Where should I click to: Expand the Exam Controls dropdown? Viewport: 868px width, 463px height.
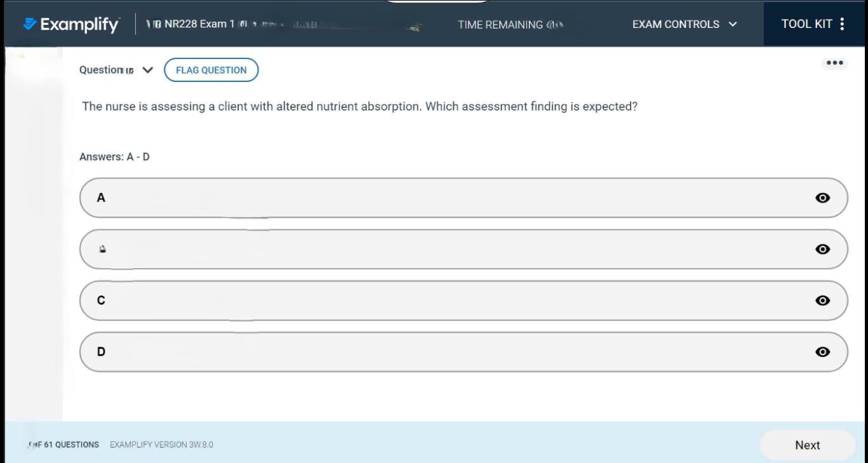point(684,24)
